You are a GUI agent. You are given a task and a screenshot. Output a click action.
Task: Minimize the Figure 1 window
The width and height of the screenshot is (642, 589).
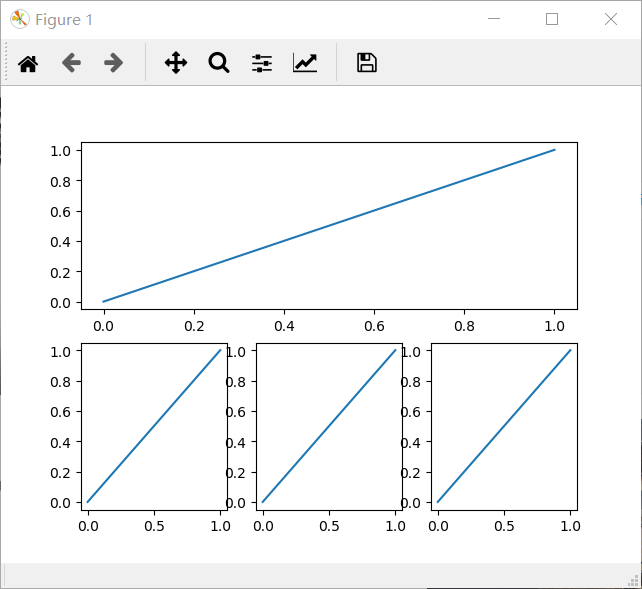[x=494, y=19]
